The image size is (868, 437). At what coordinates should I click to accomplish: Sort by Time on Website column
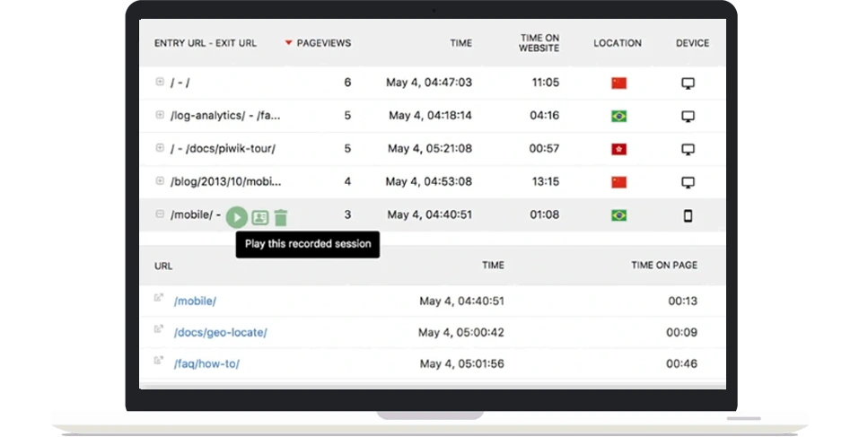click(x=539, y=43)
